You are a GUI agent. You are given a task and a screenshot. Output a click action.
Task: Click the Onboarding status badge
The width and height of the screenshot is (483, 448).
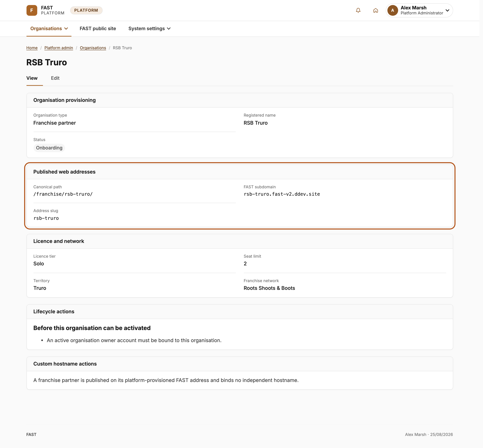tap(49, 148)
